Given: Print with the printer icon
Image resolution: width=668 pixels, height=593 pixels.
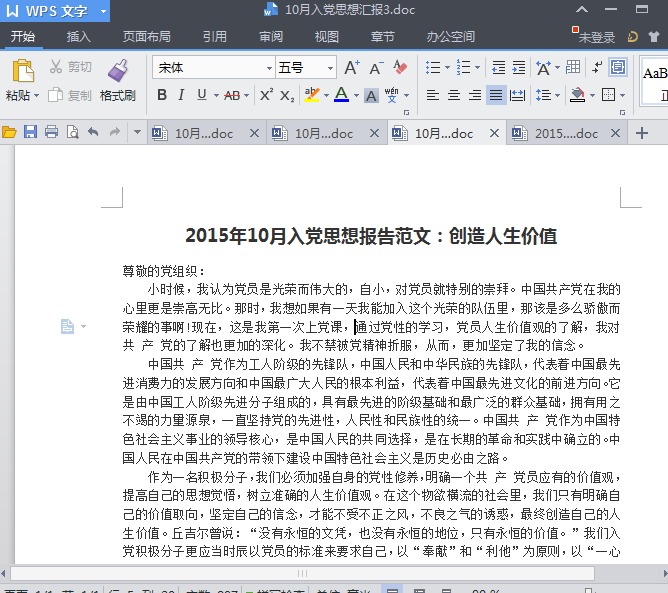Looking at the screenshot, I should point(51,132).
